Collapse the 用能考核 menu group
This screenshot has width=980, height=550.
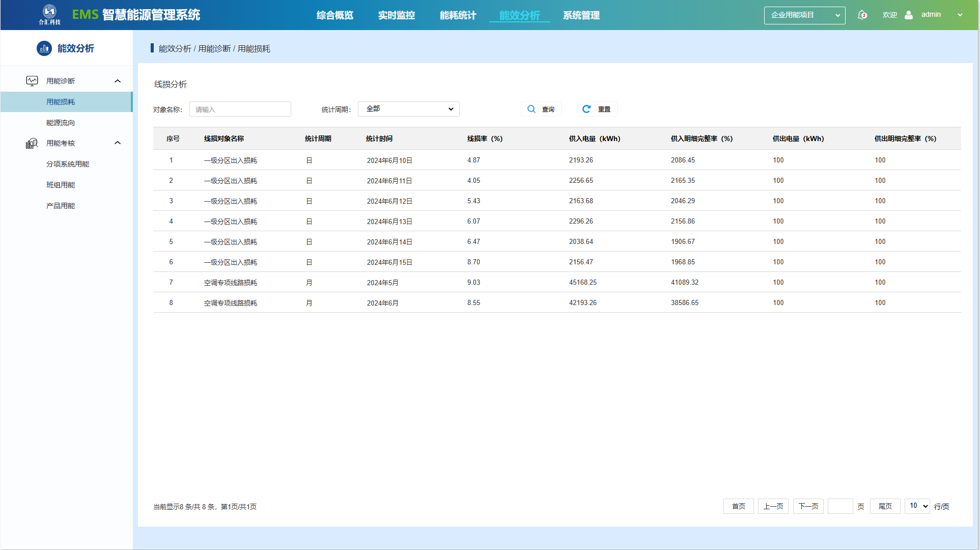tap(118, 143)
